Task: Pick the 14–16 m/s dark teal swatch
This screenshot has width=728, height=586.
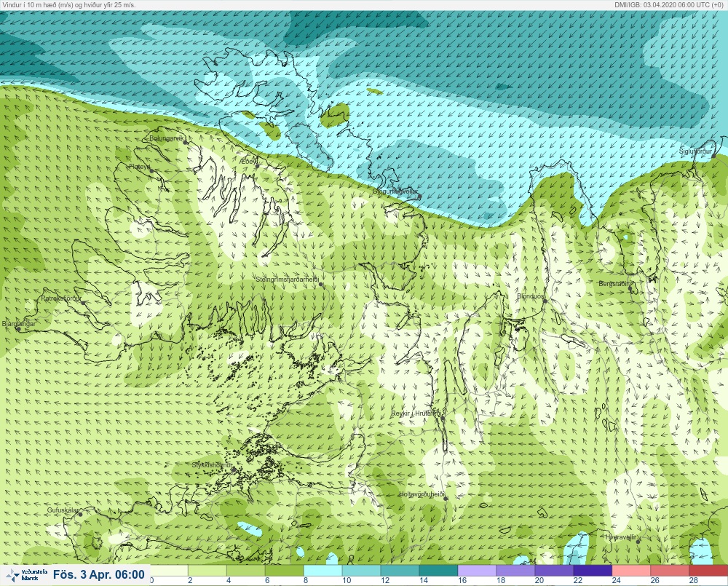Action: [x=438, y=570]
